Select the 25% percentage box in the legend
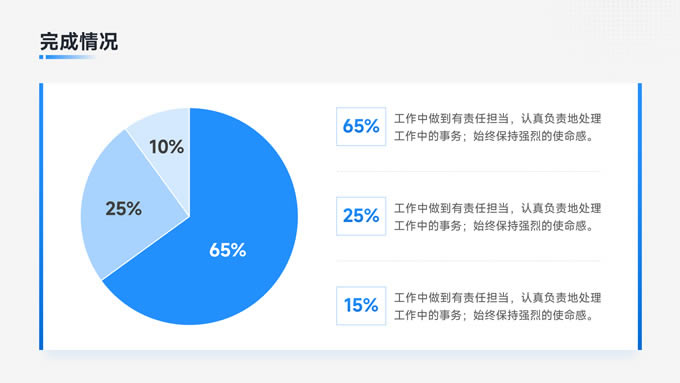Screen dimensions: 680x383 pyautogui.click(x=361, y=216)
